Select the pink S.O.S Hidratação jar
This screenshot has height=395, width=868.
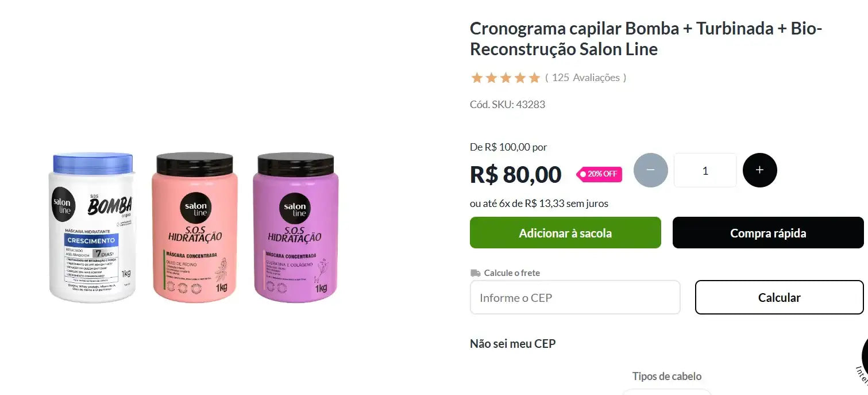pos(195,228)
